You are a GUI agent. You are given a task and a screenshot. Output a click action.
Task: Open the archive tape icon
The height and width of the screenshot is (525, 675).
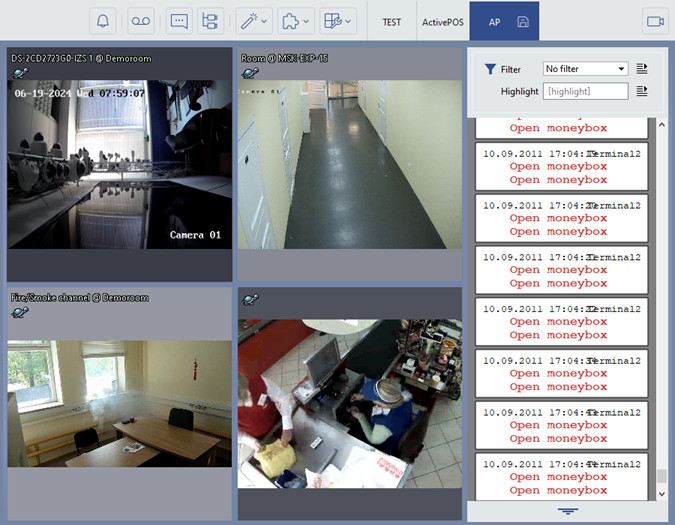point(141,21)
